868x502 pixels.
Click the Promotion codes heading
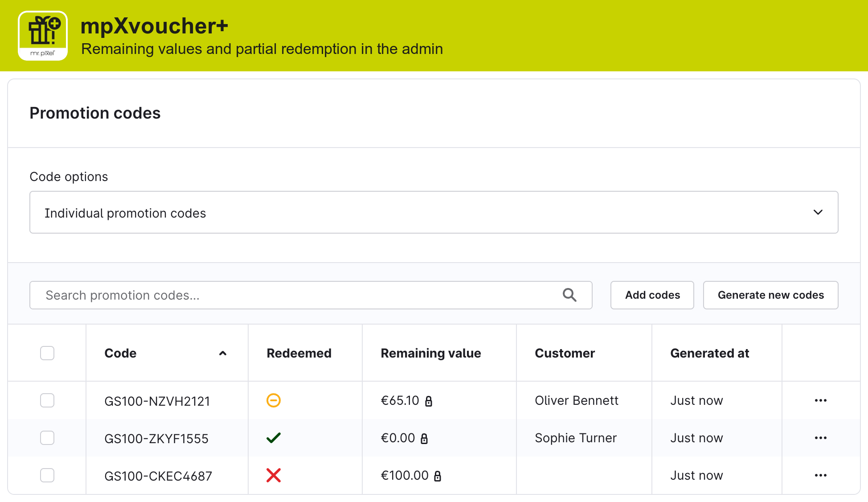tap(95, 113)
